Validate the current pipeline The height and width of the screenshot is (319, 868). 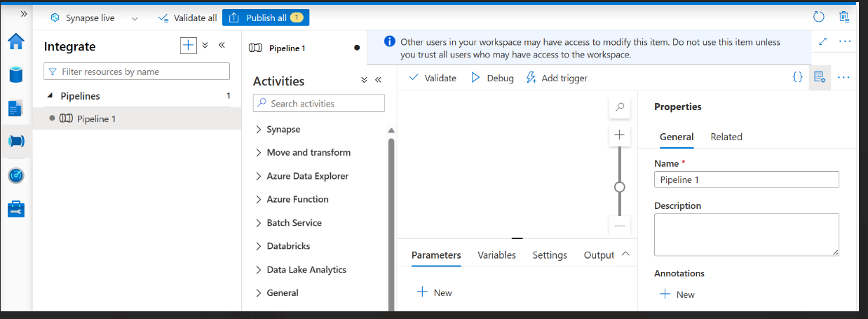tap(432, 78)
